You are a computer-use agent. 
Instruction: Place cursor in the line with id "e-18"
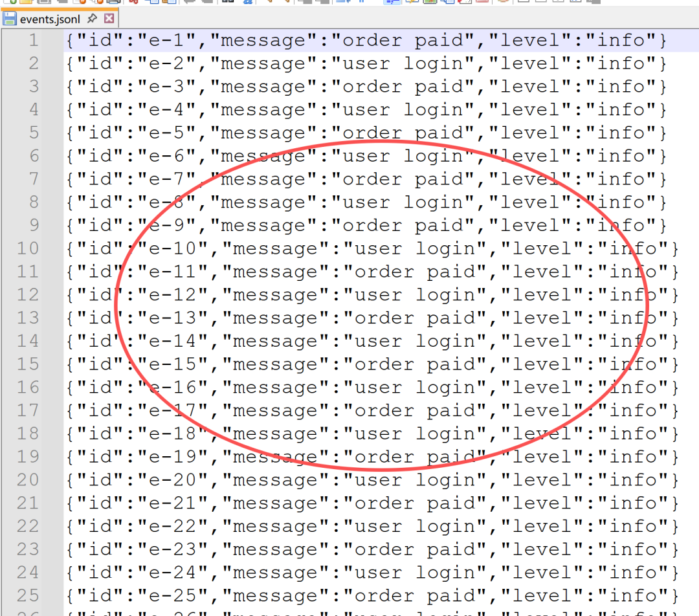(x=372, y=435)
